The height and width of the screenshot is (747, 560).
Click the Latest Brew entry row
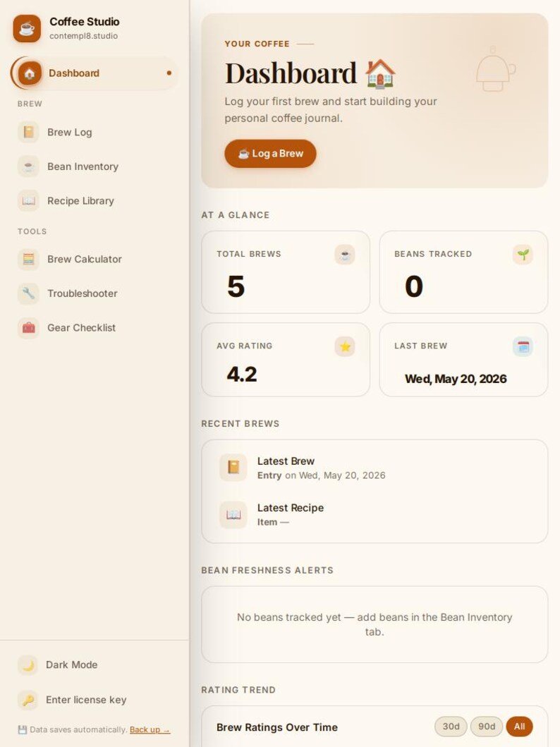[375, 468]
